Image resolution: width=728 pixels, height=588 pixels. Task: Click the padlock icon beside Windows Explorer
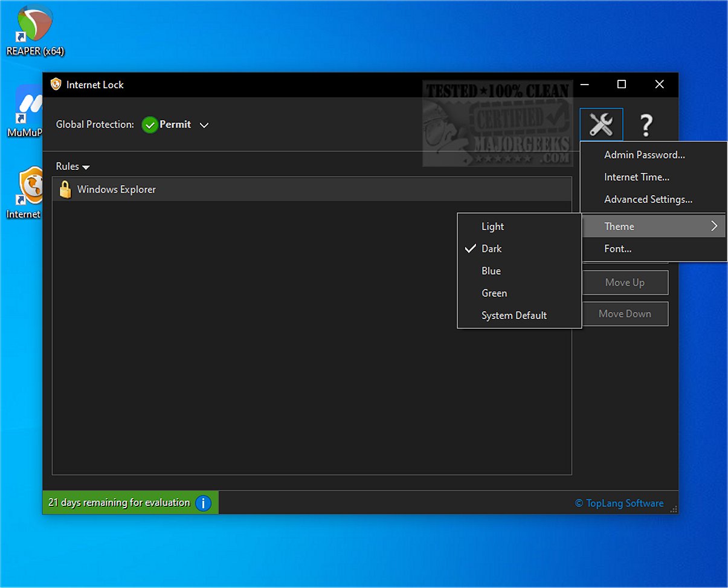[65, 190]
